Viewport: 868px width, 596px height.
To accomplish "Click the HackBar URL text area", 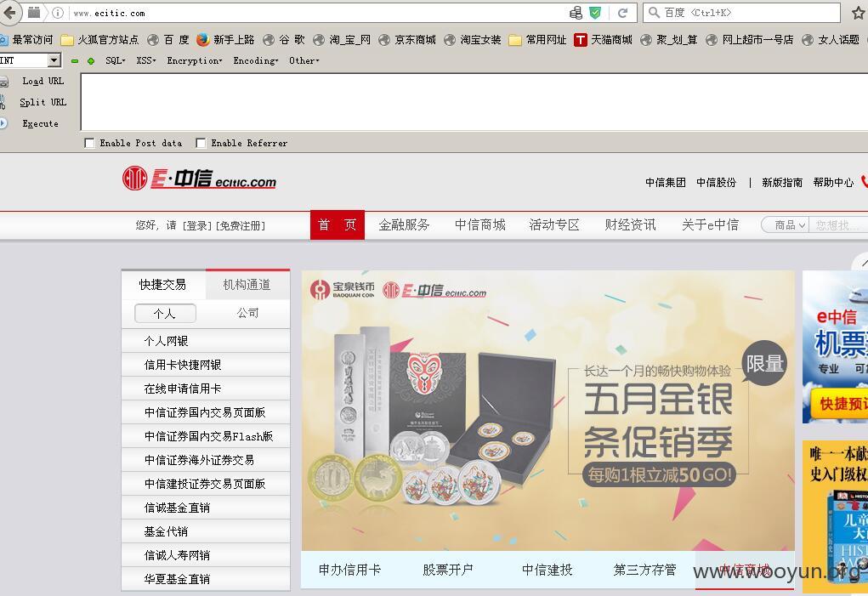I will click(474, 102).
